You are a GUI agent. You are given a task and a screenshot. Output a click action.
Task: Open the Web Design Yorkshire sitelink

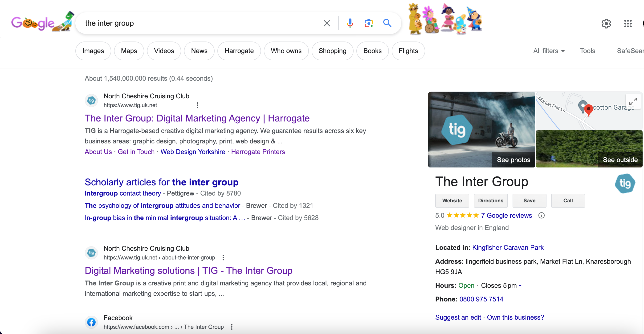(x=193, y=152)
